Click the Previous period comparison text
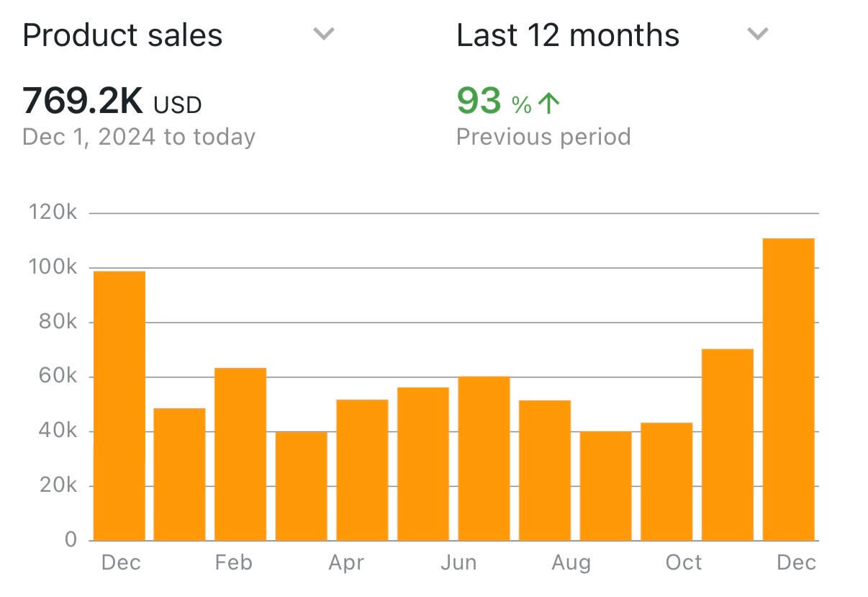Image resolution: width=868 pixels, height=597 pixels. pos(543,137)
